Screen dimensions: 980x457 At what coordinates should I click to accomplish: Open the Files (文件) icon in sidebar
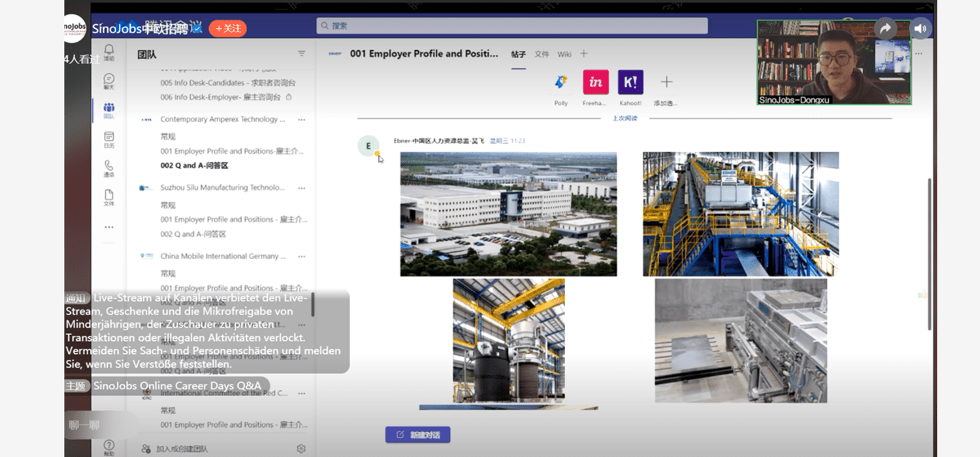pos(109,198)
